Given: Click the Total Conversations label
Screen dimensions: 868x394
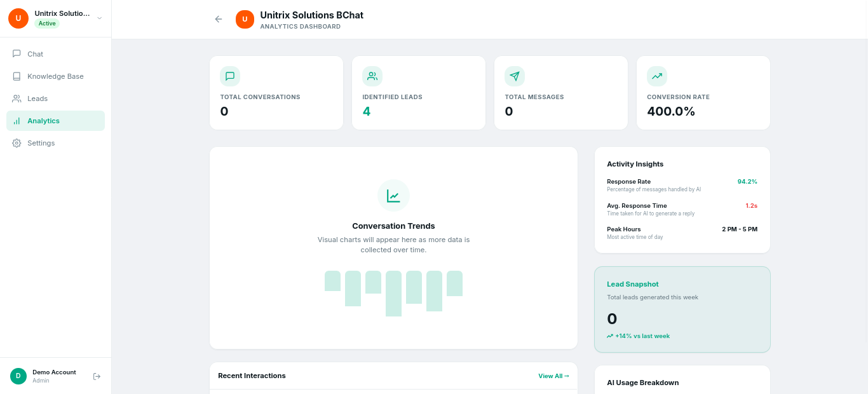Looking at the screenshot, I should (x=260, y=97).
